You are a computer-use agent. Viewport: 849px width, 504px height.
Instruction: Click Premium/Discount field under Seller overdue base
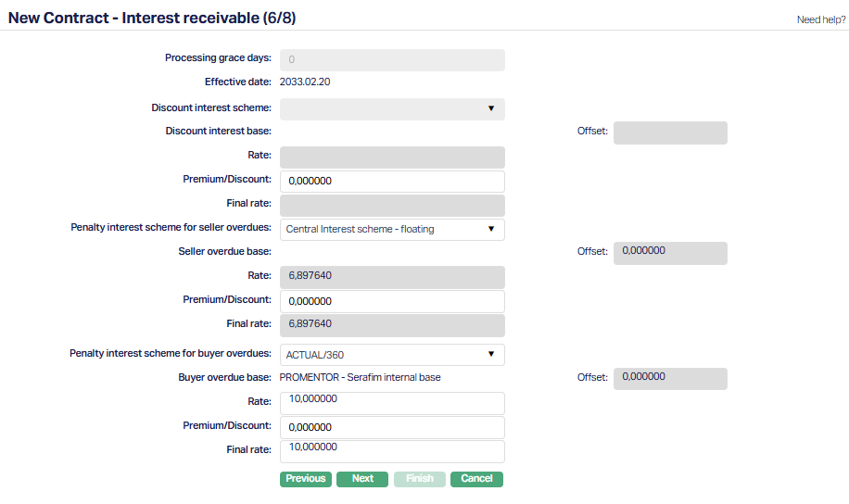pyautogui.click(x=392, y=301)
